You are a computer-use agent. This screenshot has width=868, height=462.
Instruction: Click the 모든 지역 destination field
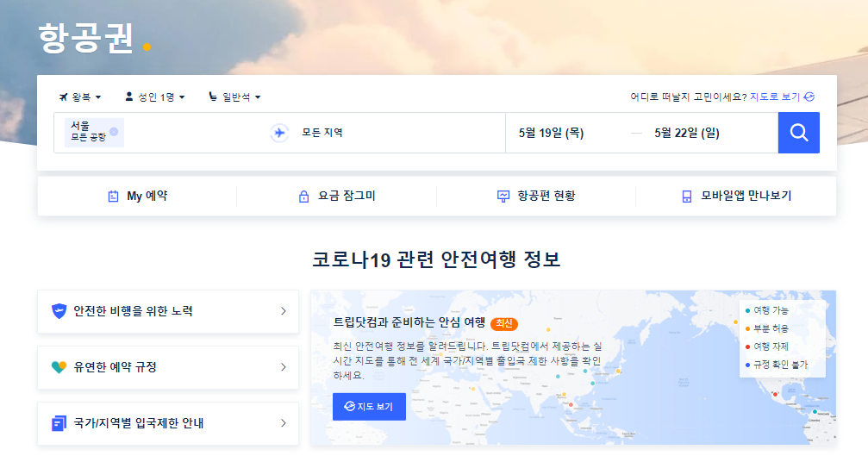pos(322,133)
